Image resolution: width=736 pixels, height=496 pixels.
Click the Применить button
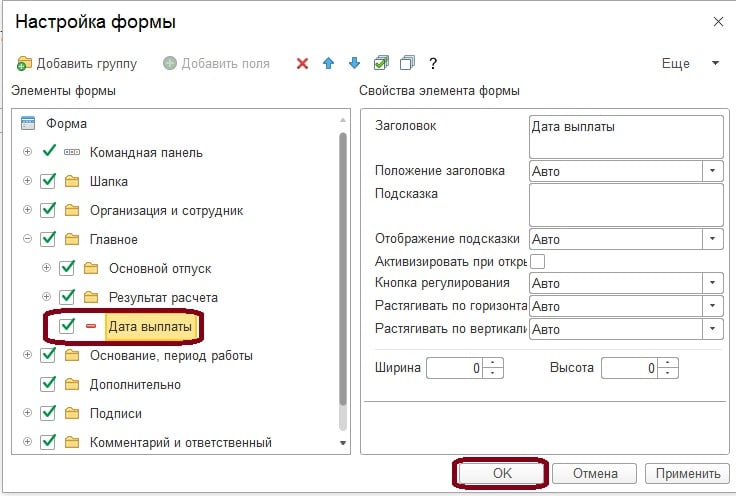[x=688, y=473]
